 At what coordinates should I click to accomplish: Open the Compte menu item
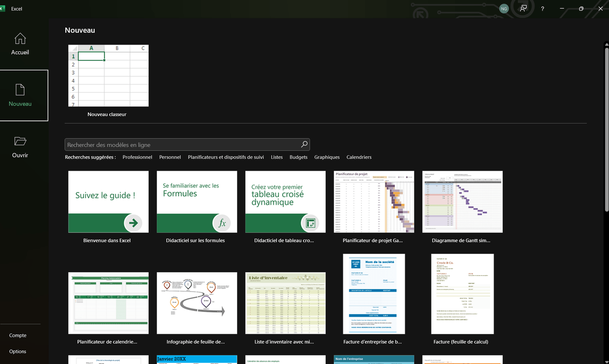pyautogui.click(x=18, y=335)
